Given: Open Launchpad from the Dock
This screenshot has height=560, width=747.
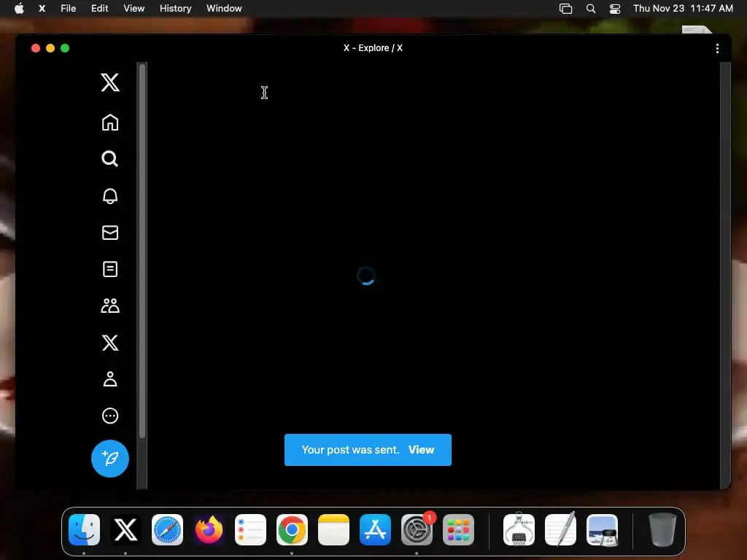Looking at the screenshot, I should point(458,529).
